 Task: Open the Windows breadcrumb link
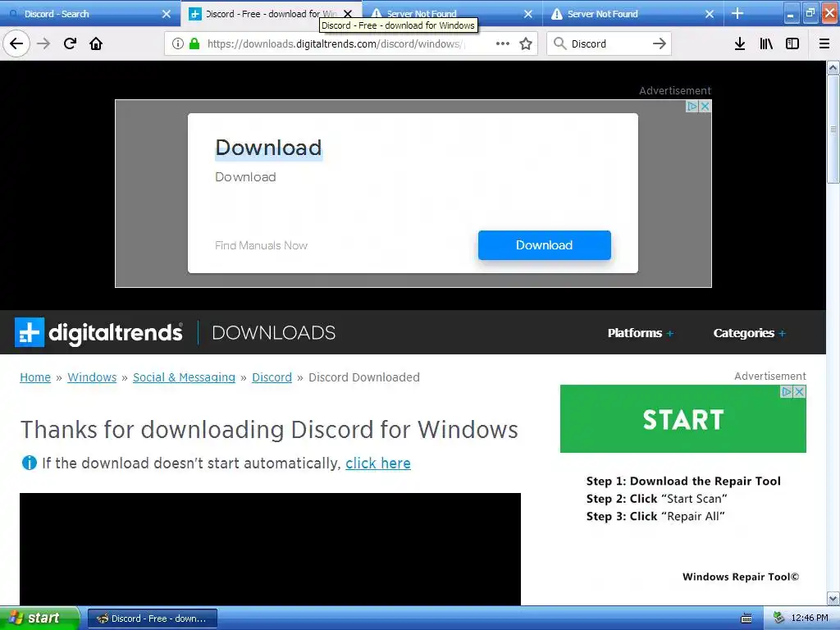tap(92, 377)
